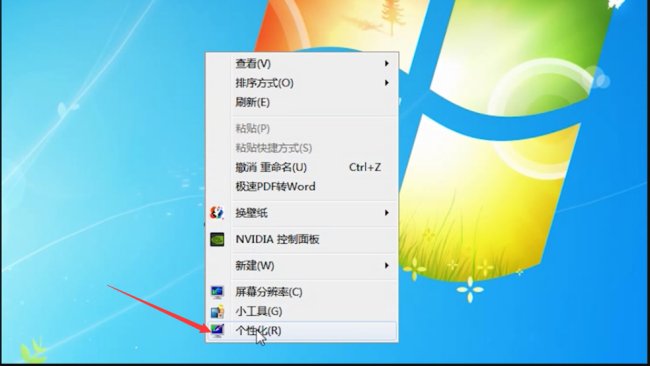
Task: Open the 换壁纸 submenu
Action: tap(302, 213)
